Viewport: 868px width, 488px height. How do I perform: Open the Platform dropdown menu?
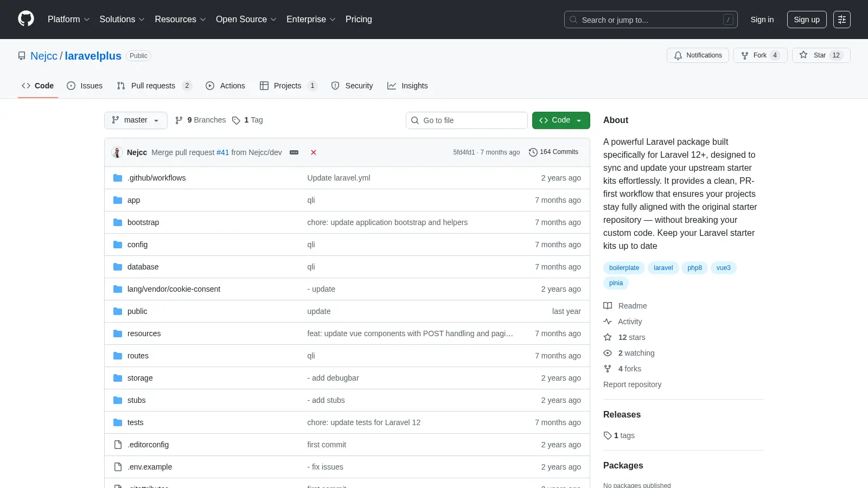(68, 20)
